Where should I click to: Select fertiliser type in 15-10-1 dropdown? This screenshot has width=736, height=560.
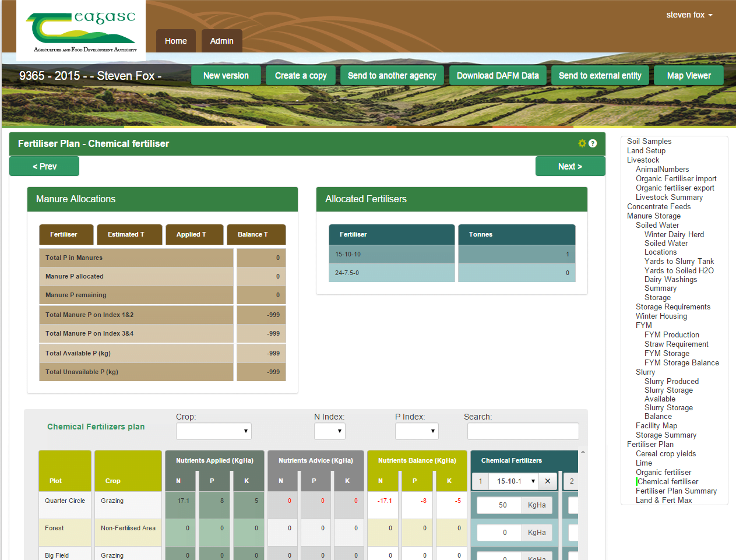tap(515, 481)
